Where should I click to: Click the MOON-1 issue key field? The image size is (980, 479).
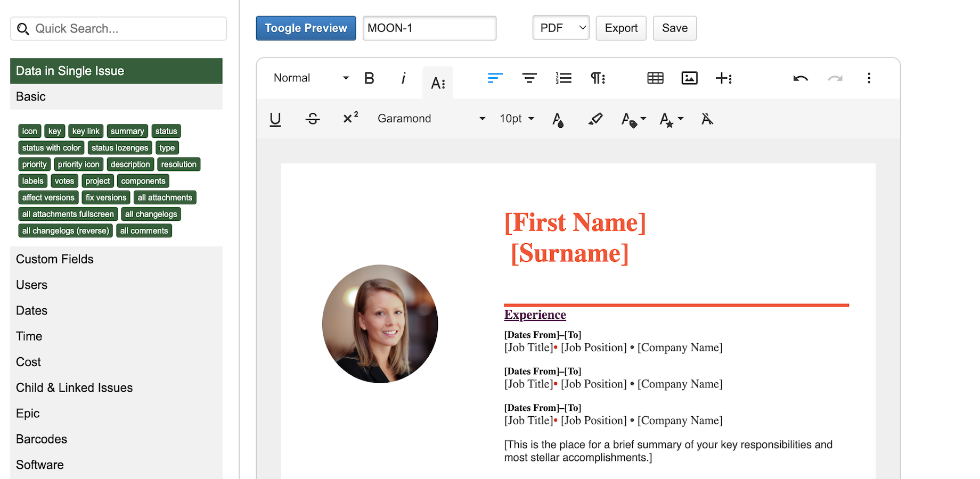(429, 28)
